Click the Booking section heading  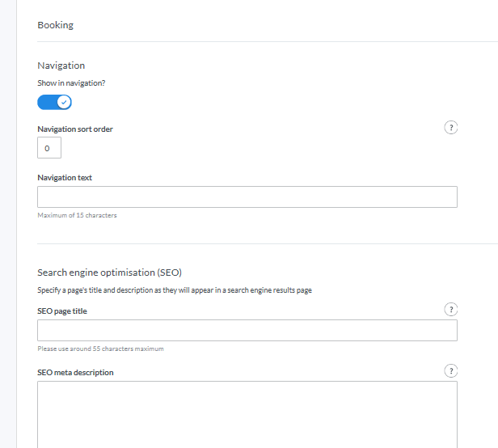click(x=55, y=25)
